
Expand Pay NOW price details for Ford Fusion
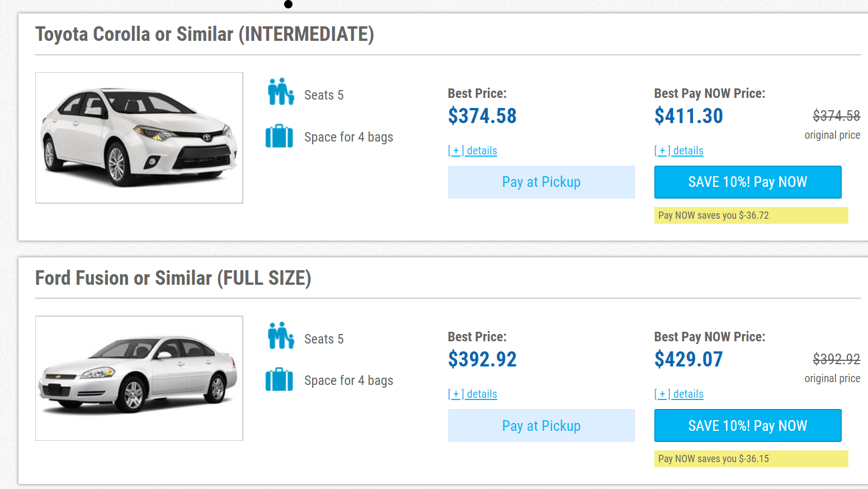tap(679, 394)
